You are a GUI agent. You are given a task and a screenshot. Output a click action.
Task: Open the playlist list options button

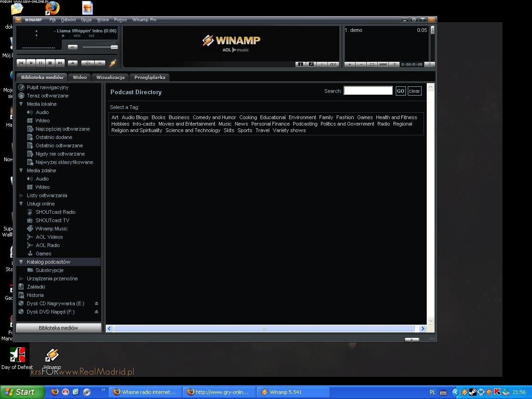click(394, 64)
